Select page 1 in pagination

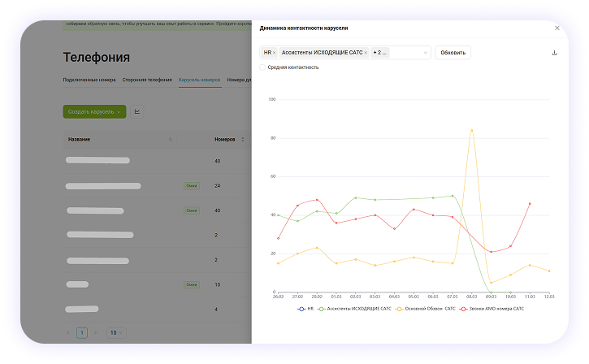[82, 333]
